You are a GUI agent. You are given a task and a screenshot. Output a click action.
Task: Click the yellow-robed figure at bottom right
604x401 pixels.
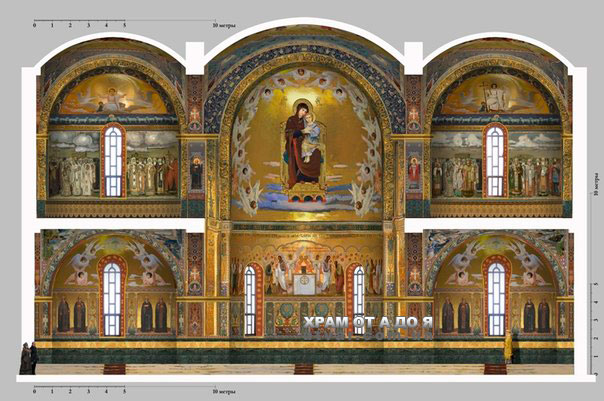507,347
